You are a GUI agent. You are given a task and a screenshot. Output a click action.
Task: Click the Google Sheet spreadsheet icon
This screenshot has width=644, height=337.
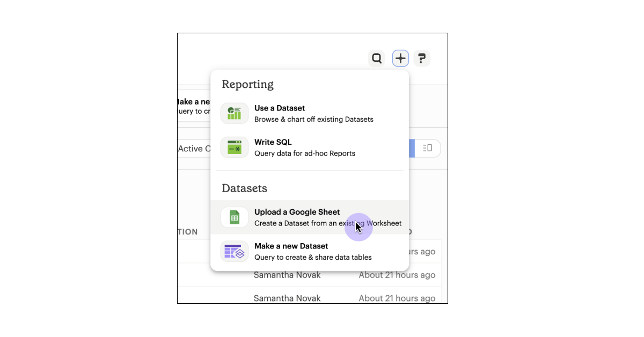[x=235, y=217]
